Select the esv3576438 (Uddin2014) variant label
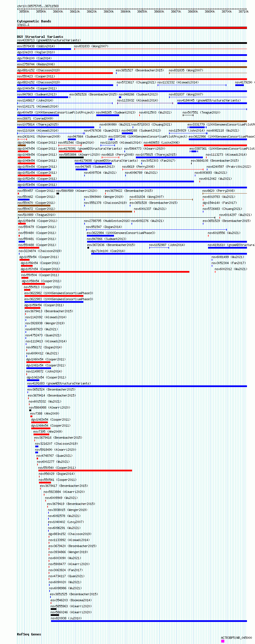Image resolution: width=255 pixels, height=644 pixels. coord(36,46)
